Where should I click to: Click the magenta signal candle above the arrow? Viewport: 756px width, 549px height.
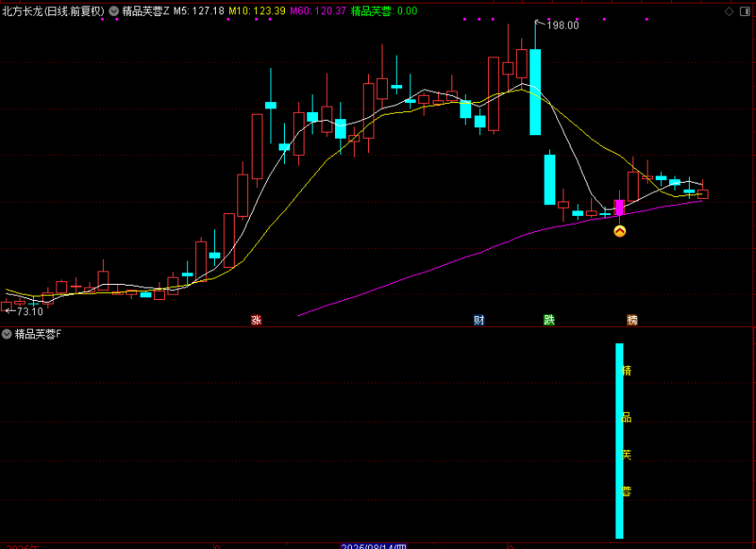(x=619, y=208)
